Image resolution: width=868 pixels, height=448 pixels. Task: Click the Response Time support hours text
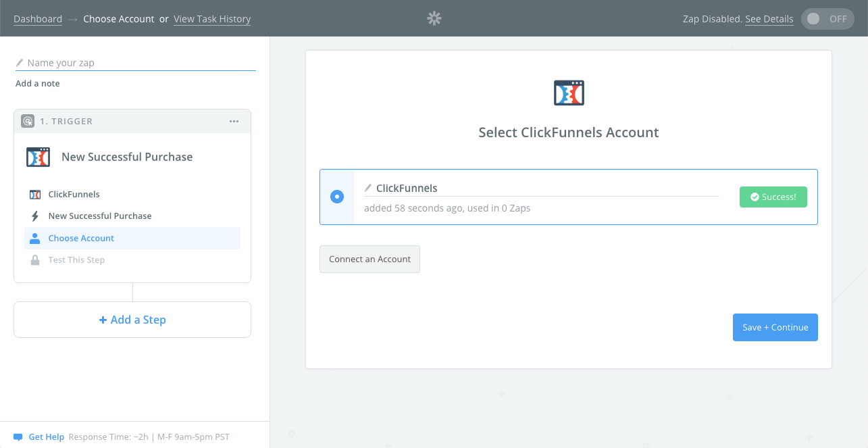click(x=149, y=437)
